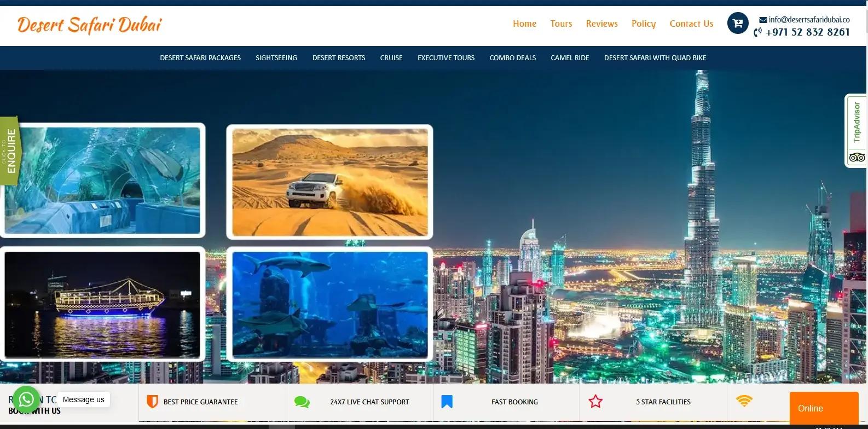The image size is (868, 429).
Task: Click the orange shield best price icon
Action: [x=153, y=402]
